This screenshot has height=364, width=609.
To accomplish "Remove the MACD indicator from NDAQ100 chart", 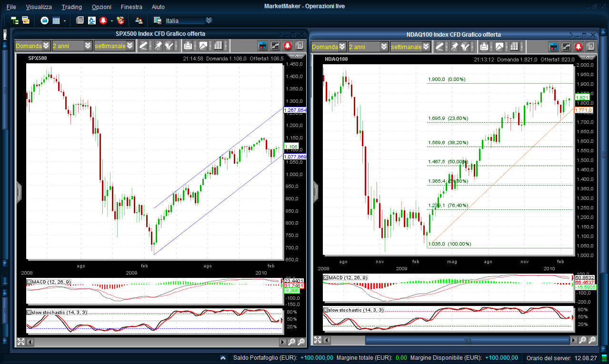I will click(326, 277).
